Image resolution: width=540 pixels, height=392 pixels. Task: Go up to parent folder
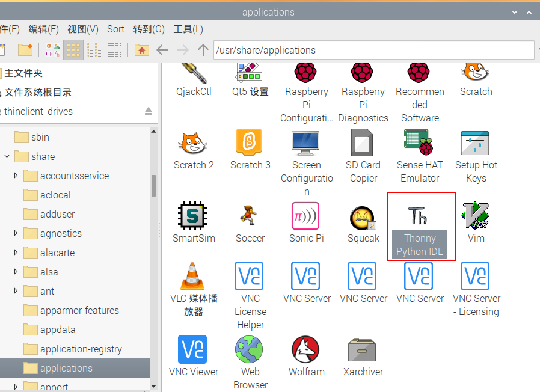[203, 50]
